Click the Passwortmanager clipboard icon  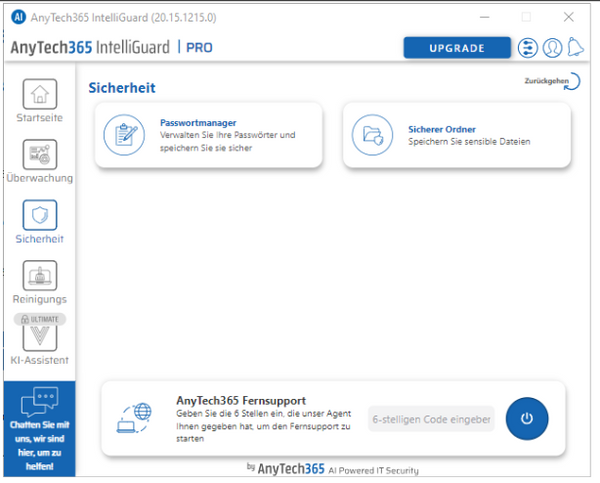click(x=126, y=135)
